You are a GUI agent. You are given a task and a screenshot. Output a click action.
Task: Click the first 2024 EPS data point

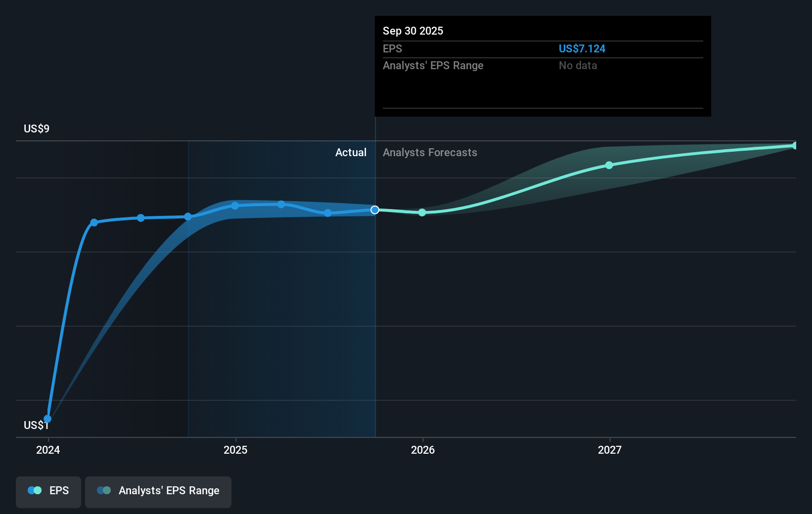pos(48,418)
